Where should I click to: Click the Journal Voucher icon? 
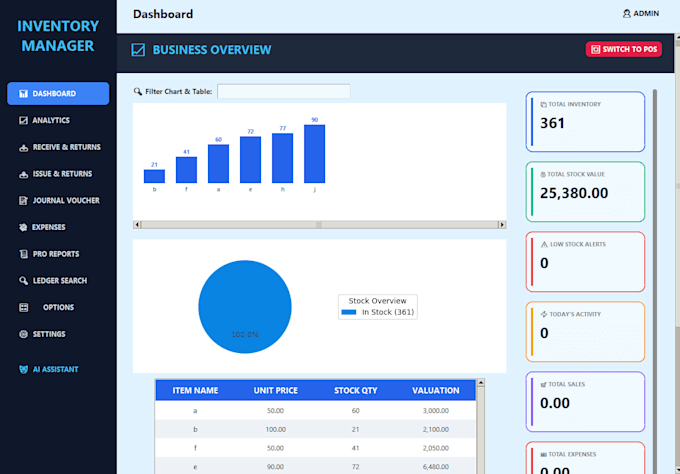[23, 201]
